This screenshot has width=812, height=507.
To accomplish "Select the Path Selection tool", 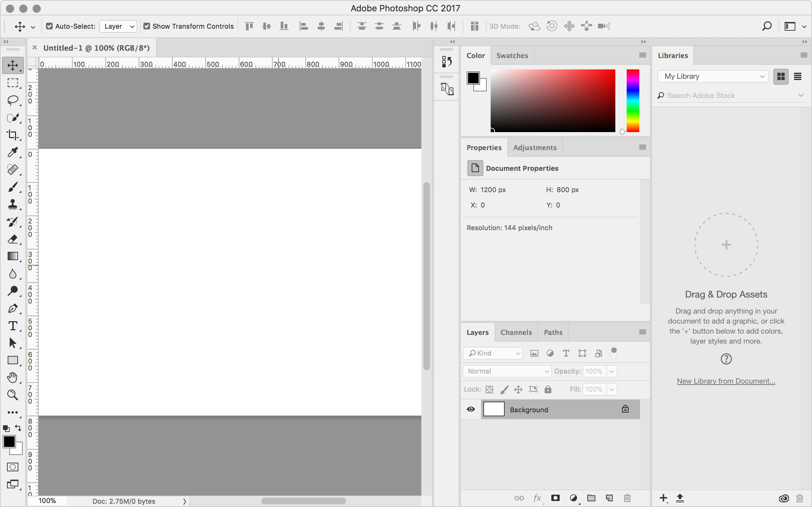I will point(13,343).
